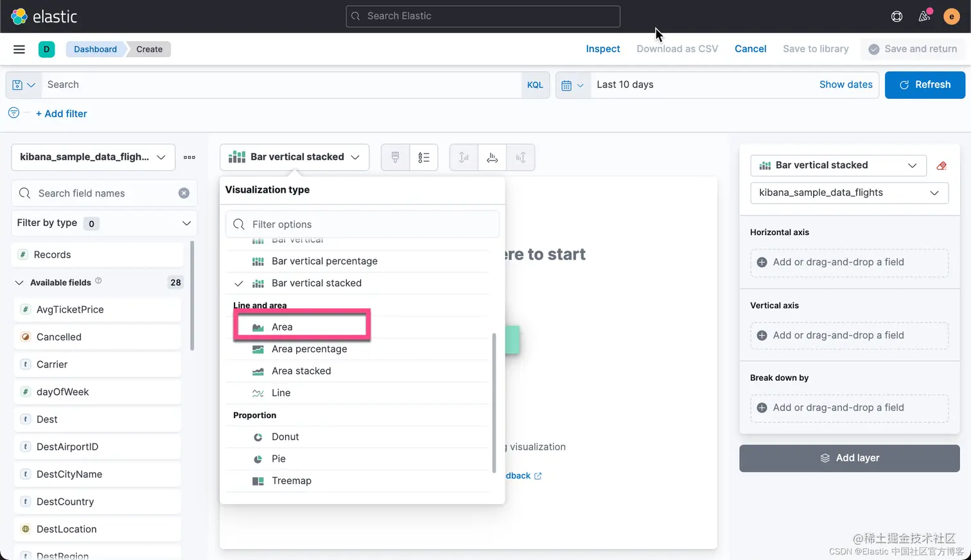Open index pattern options ellipsis icon
Viewport: 971px width, 560px height.
(x=189, y=157)
